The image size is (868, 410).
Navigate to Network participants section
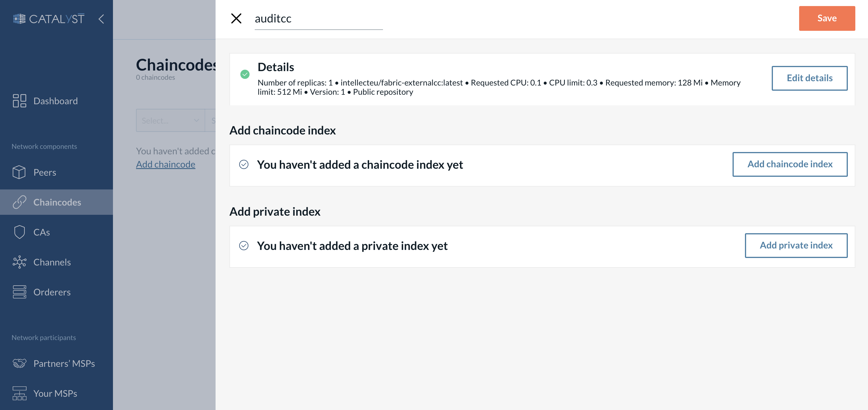(x=44, y=337)
